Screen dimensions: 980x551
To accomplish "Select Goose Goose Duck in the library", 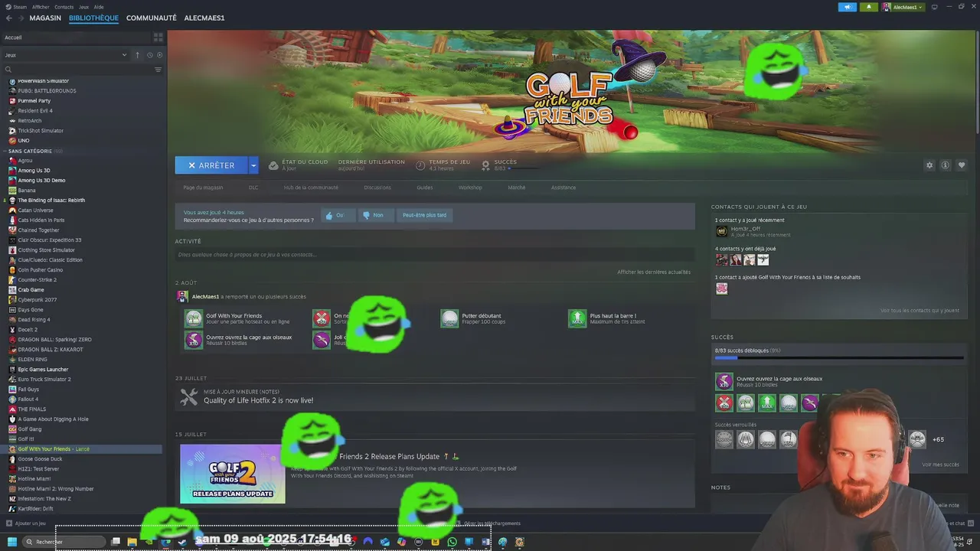I will pyautogui.click(x=40, y=459).
